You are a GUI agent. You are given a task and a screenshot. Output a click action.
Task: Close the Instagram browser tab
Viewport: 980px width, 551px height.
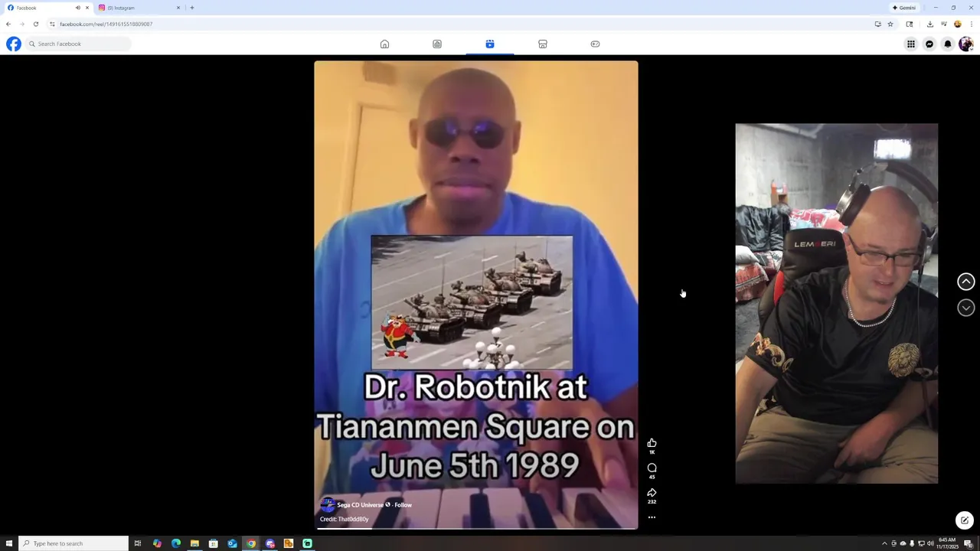pyautogui.click(x=178, y=8)
